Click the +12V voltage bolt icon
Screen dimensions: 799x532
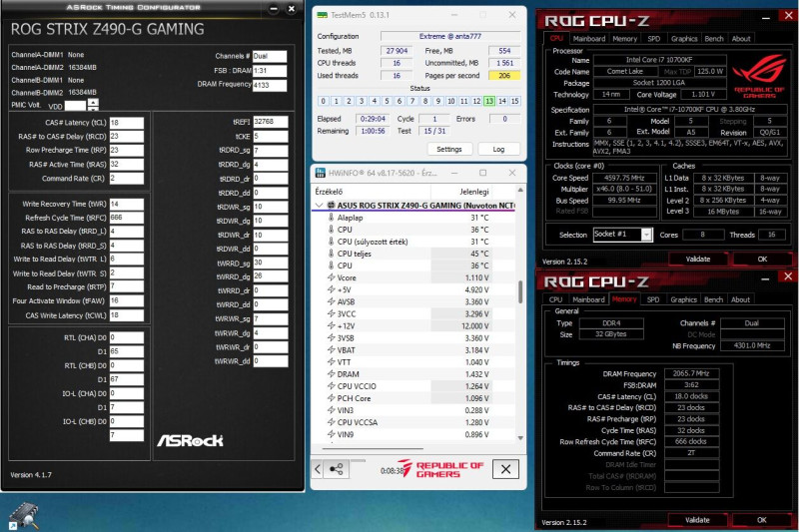(331, 325)
